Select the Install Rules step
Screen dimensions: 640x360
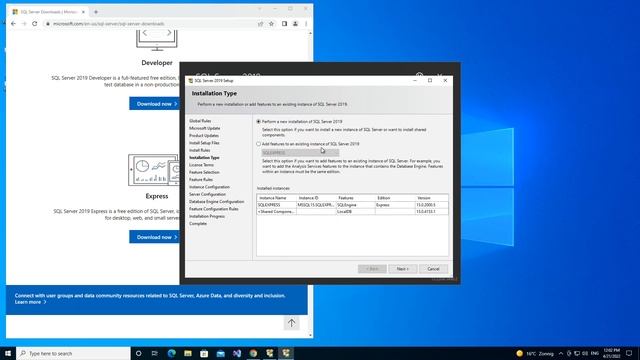(x=200, y=150)
